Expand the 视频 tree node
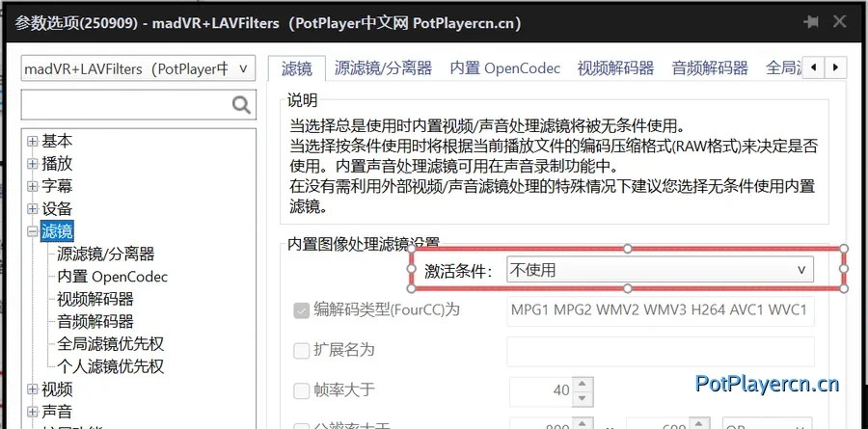This screenshot has height=429, width=868. pyautogui.click(x=33, y=389)
